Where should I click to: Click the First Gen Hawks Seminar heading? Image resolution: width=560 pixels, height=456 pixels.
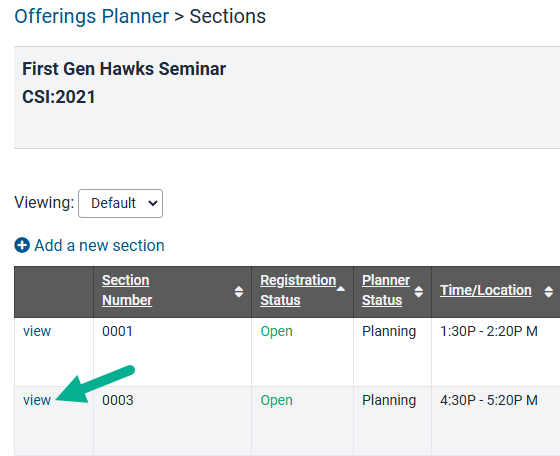pos(124,69)
